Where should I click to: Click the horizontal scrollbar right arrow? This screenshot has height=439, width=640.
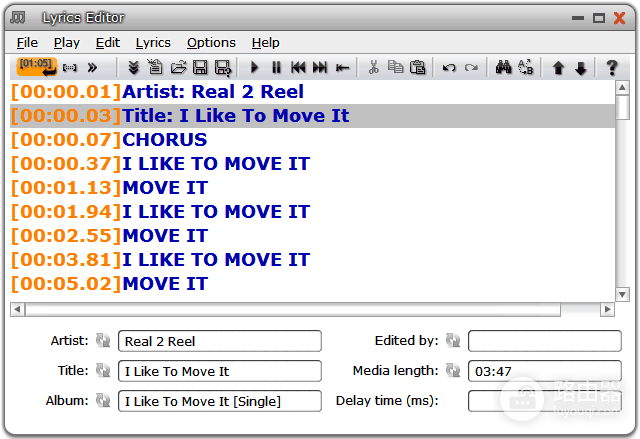pos(607,310)
